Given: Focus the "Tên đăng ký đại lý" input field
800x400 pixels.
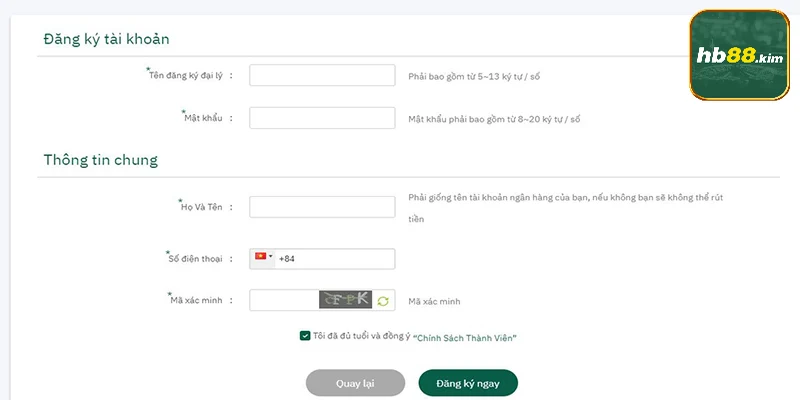Looking at the screenshot, I should (322, 76).
